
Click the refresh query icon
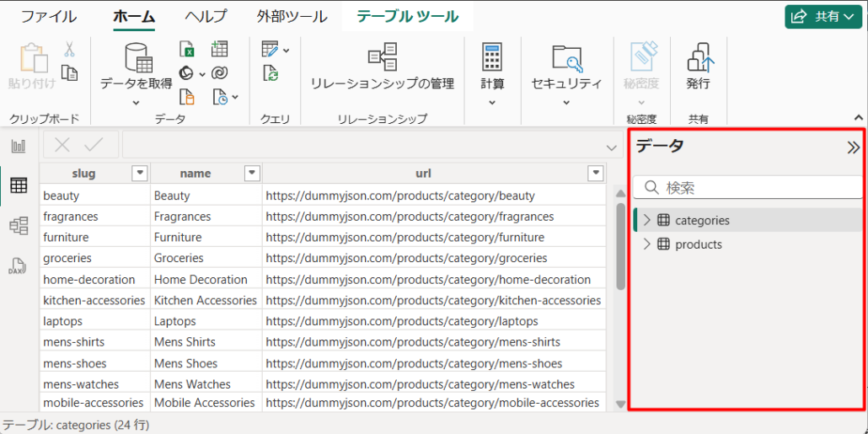point(271,74)
